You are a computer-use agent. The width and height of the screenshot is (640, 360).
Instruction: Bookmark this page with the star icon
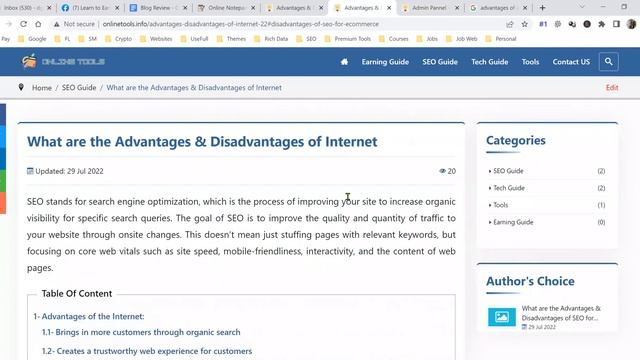524,24
